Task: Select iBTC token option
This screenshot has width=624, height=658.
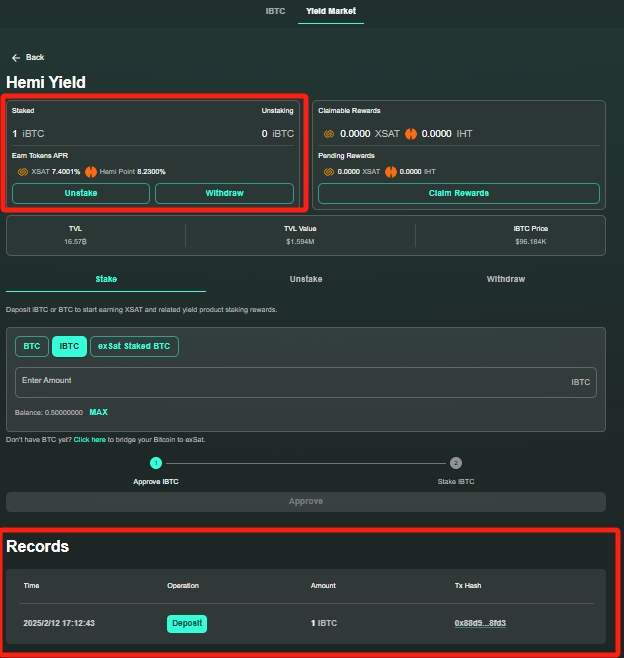Action: tap(69, 346)
